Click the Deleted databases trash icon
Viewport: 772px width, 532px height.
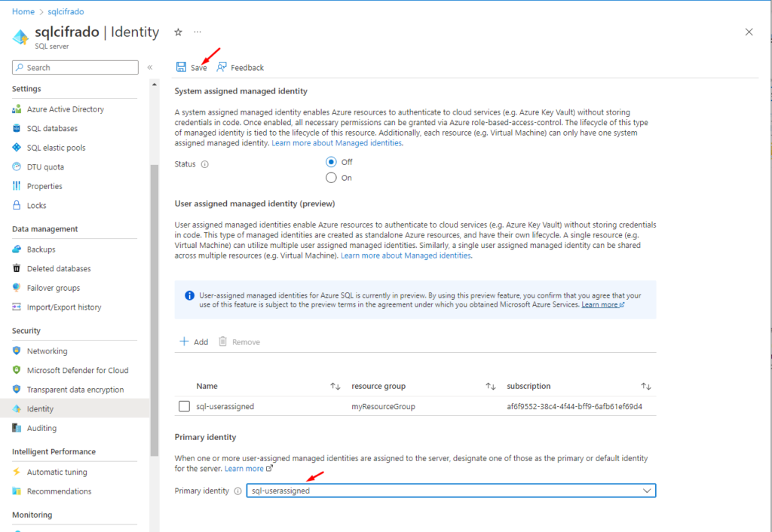click(17, 268)
